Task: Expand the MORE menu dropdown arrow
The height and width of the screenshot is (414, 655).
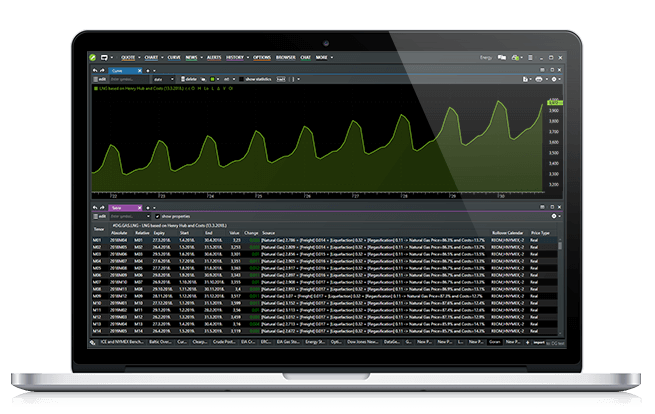Action: (332, 58)
